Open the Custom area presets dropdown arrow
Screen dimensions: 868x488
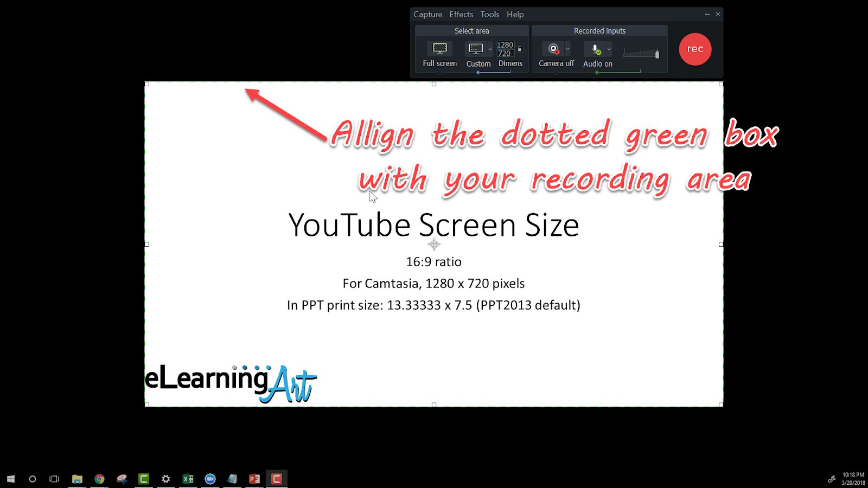(490, 49)
